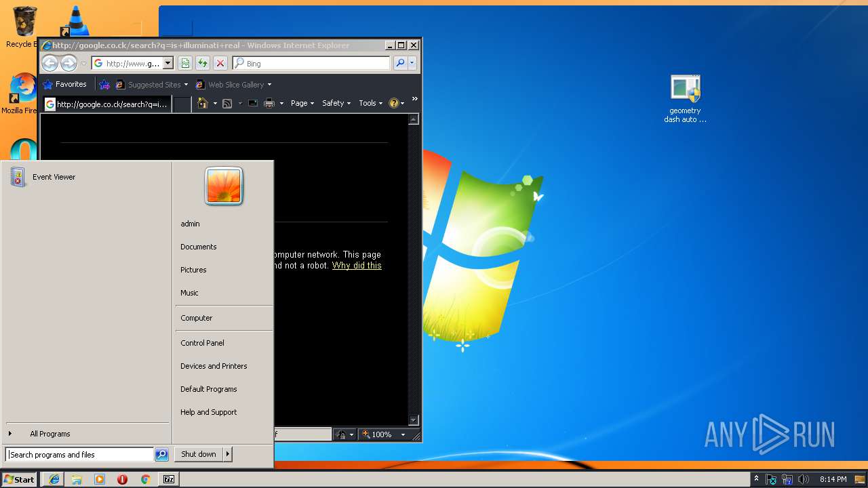Follow the 'Why did this' link
Viewport: 868px width, 488px height.
pyautogui.click(x=357, y=265)
